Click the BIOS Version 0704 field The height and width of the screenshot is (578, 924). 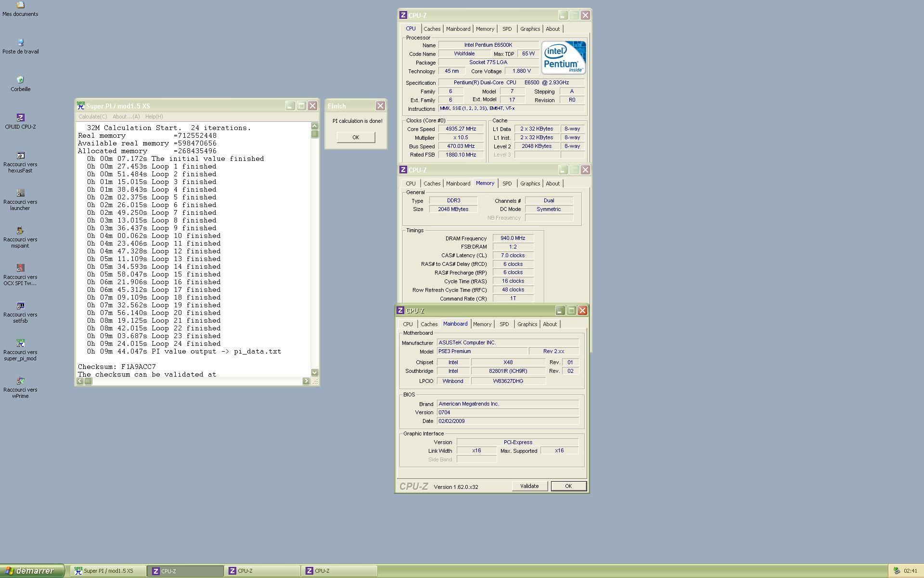click(x=508, y=412)
